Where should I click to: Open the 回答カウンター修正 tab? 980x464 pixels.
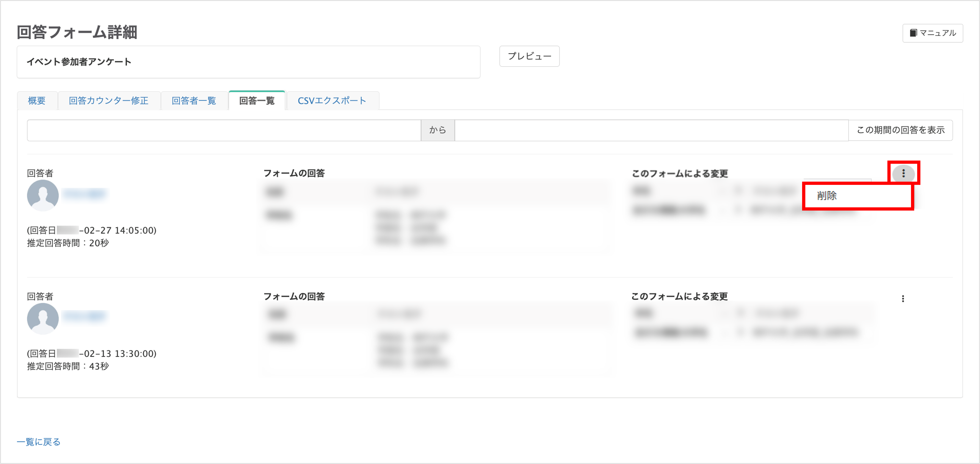pos(109,100)
